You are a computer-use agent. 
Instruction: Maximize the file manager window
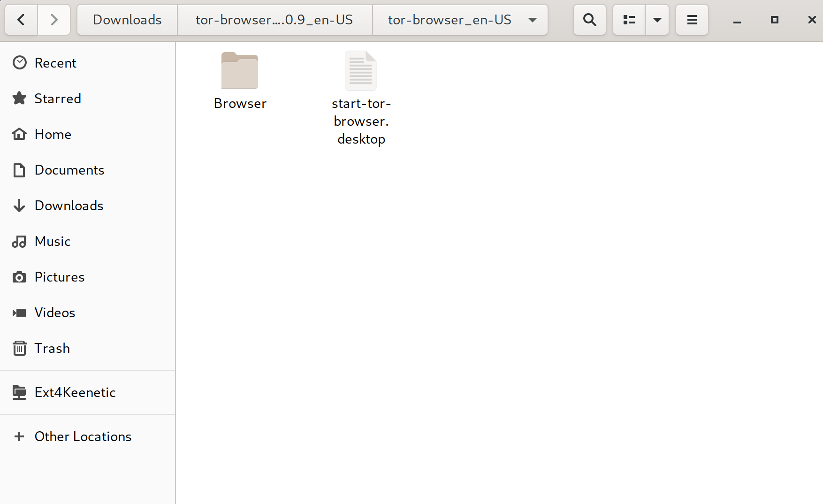(x=775, y=20)
